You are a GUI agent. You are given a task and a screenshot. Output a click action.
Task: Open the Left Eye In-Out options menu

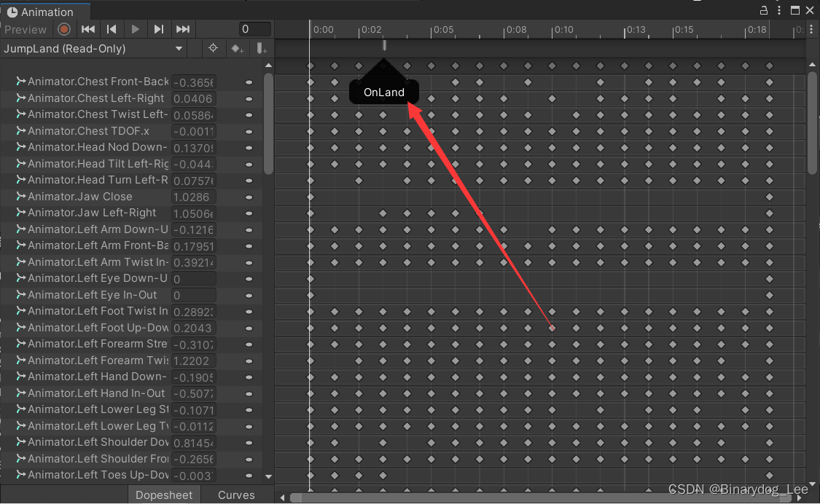point(249,296)
